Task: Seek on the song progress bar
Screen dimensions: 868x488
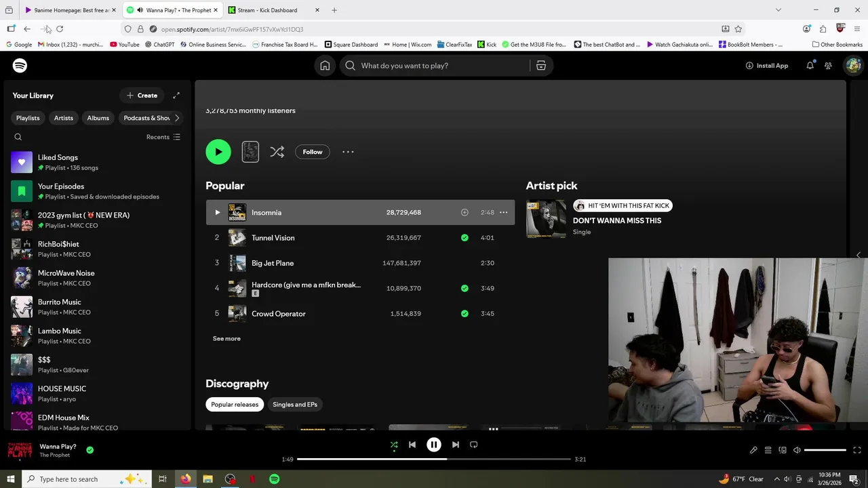Action: 434,460
